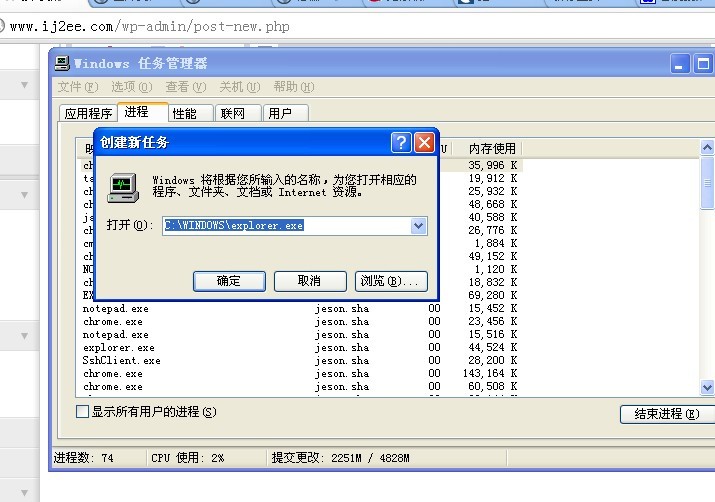The width and height of the screenshot is (715, 502).
Task: Click the 1,884 K memory value
Action: click(496, 243)
